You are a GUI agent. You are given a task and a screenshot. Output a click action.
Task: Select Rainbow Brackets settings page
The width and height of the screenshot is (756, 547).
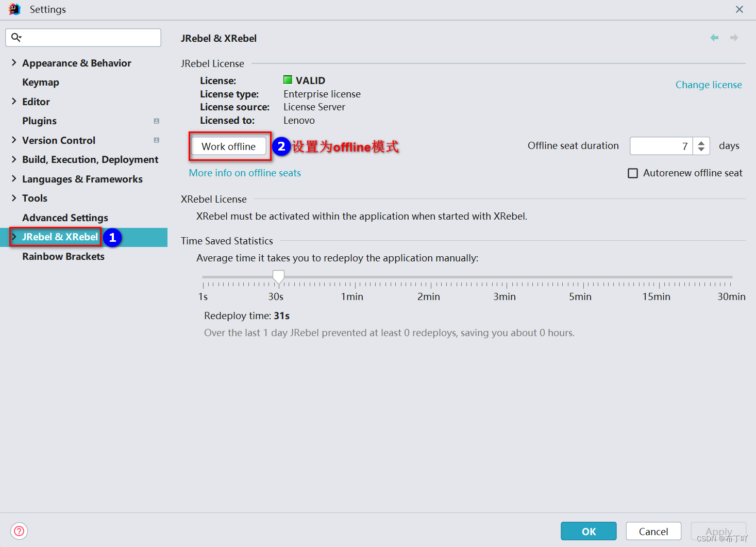click(x=63, y=256)
